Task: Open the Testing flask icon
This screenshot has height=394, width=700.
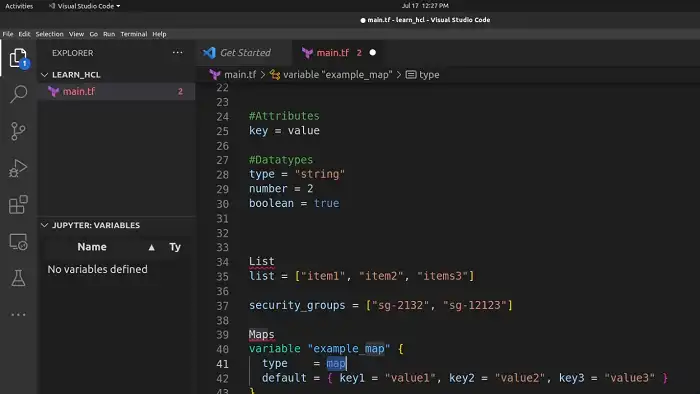Action: click(x=18, y=278)
